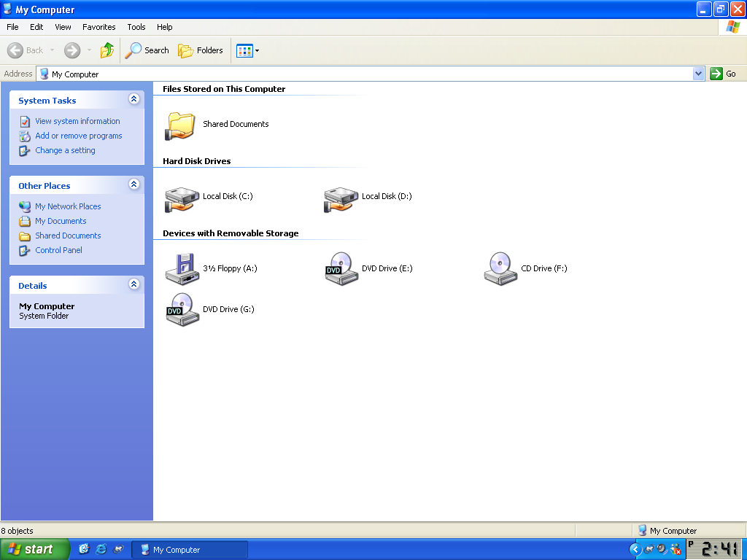The width and height of the screenshot is (747, 560).
Task: Collapse the System Tasks panel
Action: point(133,99)
